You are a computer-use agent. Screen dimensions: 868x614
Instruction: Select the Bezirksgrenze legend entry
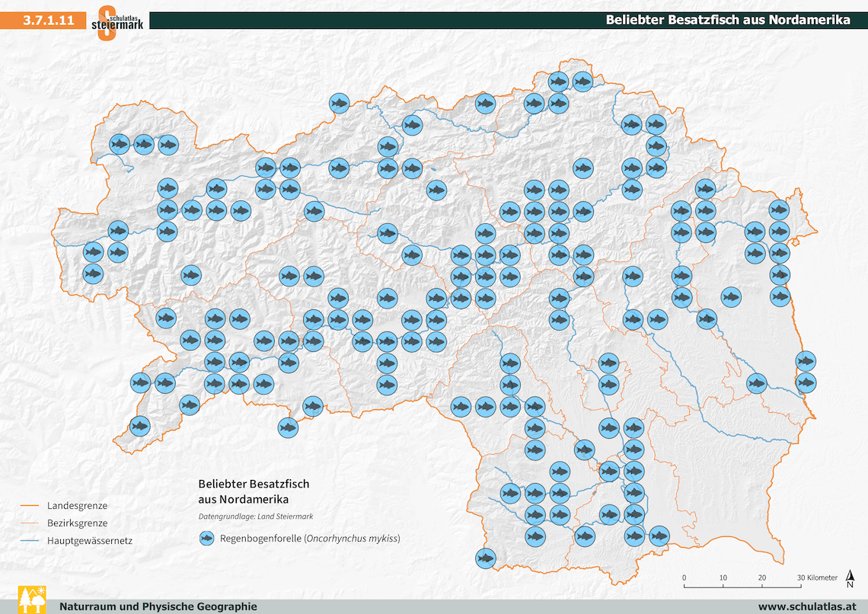77,523
